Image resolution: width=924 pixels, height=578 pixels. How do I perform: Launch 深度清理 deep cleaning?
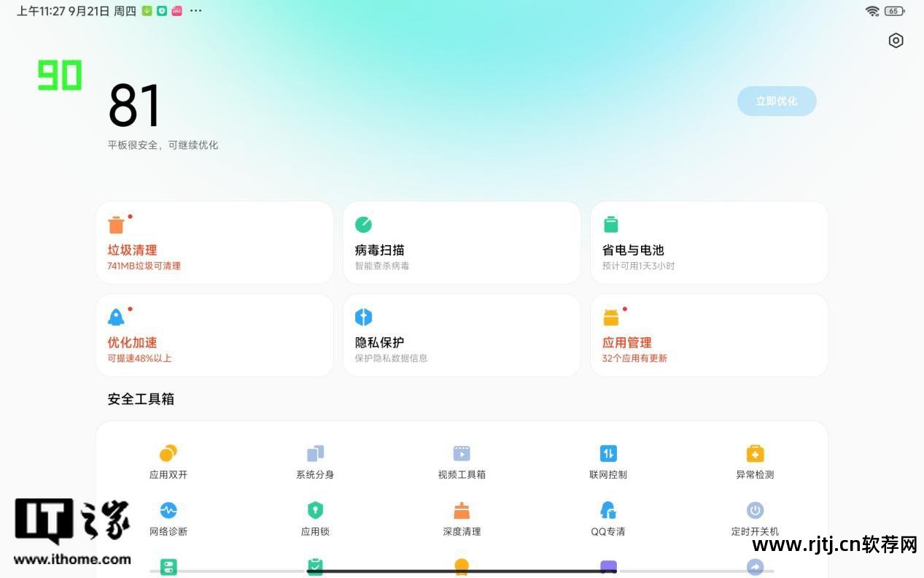click(462, 517)
